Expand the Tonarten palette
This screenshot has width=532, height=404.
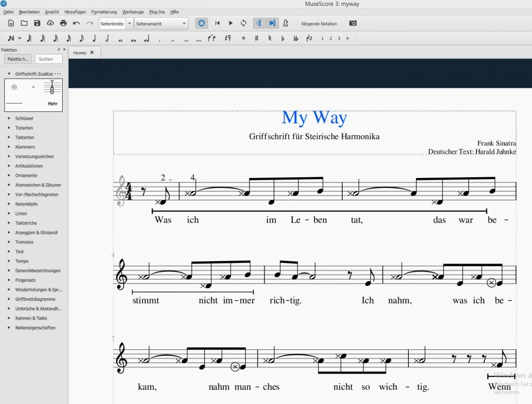coord(24,128)
